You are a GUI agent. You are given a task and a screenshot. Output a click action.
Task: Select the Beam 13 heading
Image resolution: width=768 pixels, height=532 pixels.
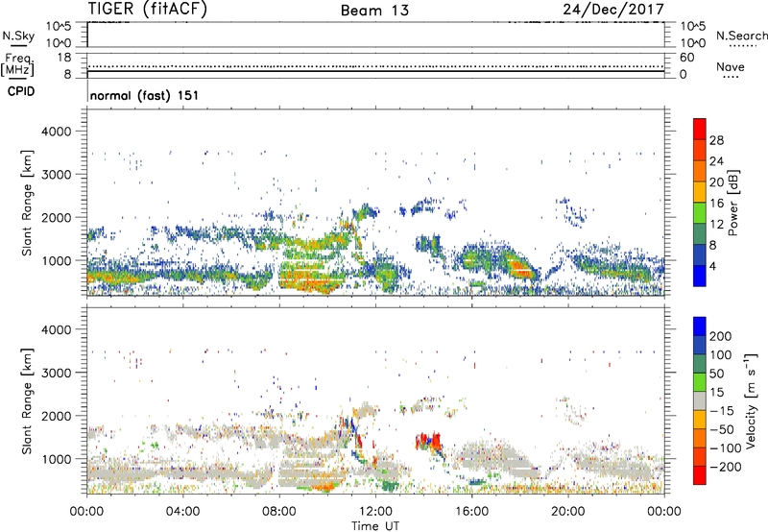(x=374, y=11)
